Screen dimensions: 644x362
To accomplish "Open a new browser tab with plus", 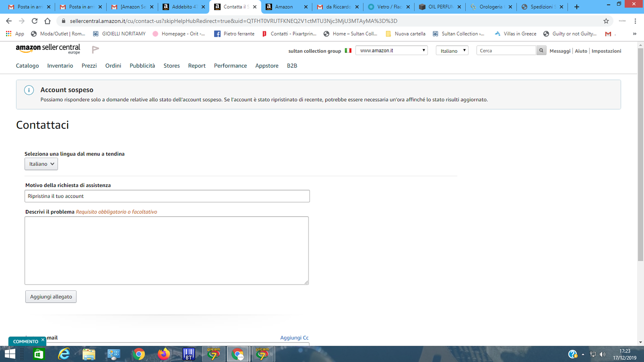I will point(577,7).
